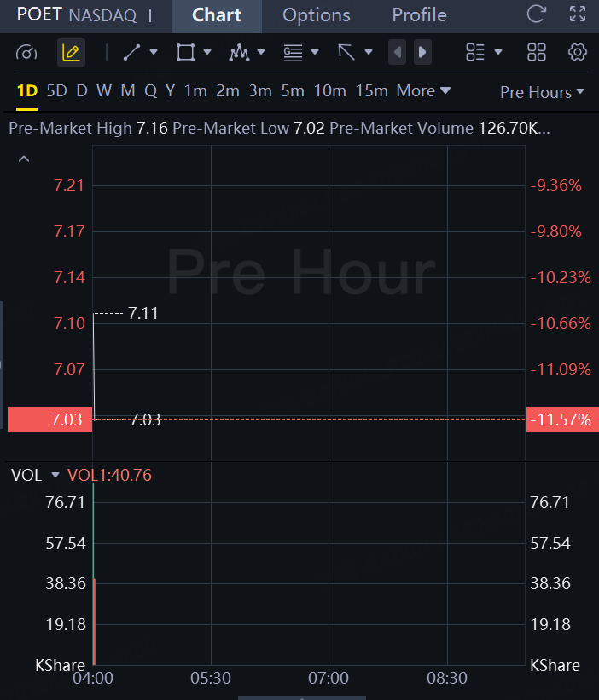The height and width of the screenshot is (700, 599).
Task: Click the speedometer gauge icon
Action: click(x=26, y=53)
